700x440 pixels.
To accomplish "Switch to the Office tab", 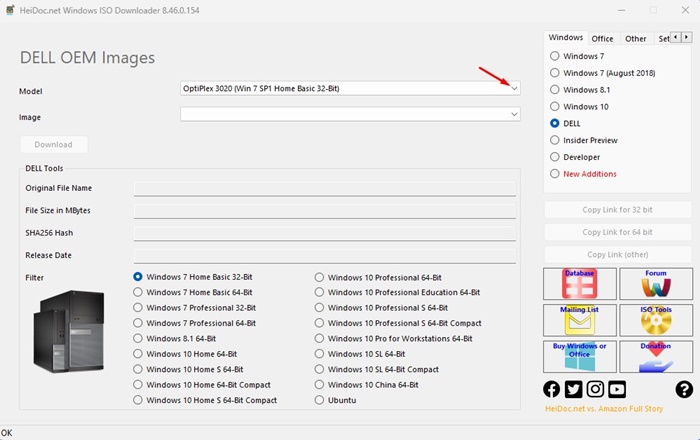I will point(602,39).
